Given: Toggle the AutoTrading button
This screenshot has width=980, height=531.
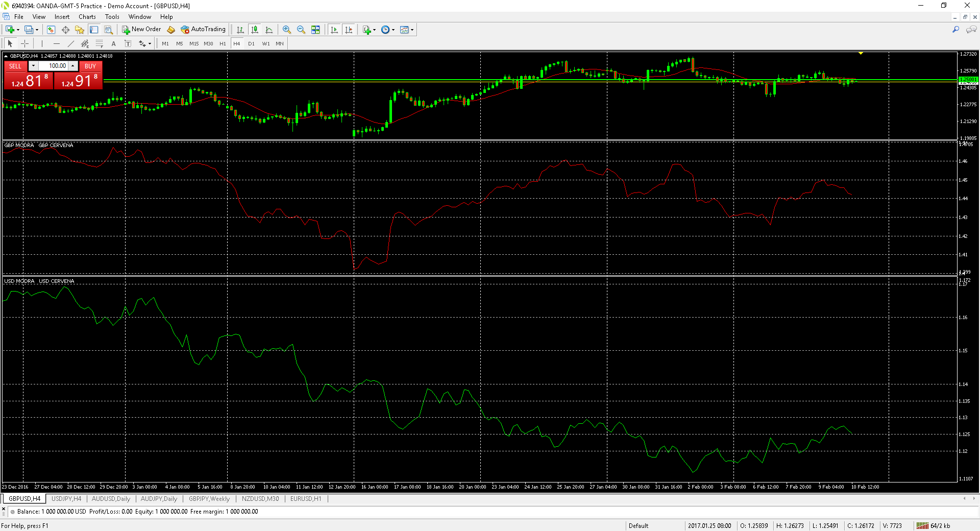Looking at the screenshot, I should [x=203, y=30].
